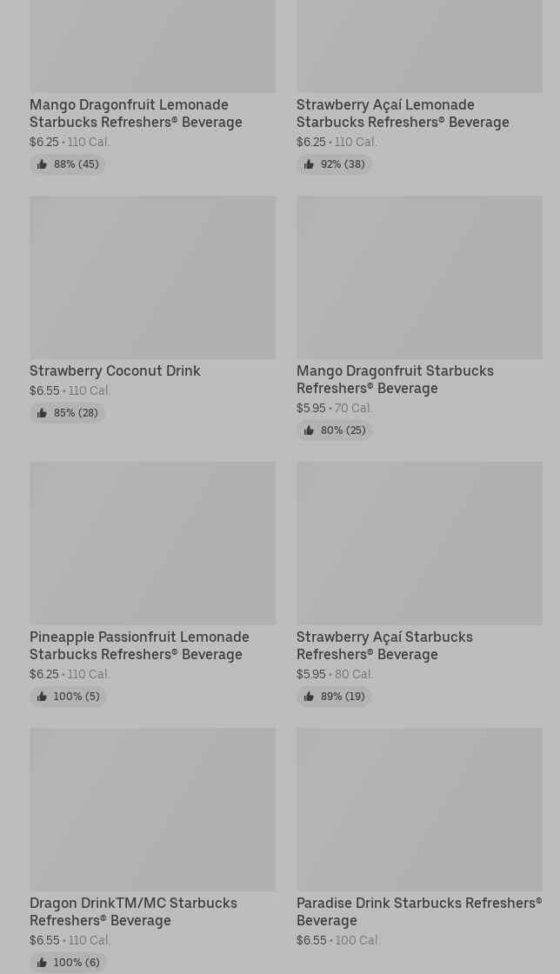Select Mango Dragonfruit Lemonade title

point(136,113)
